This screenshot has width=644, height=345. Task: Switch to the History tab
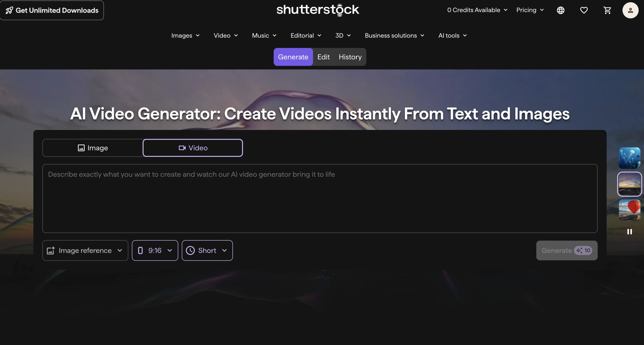350,57
